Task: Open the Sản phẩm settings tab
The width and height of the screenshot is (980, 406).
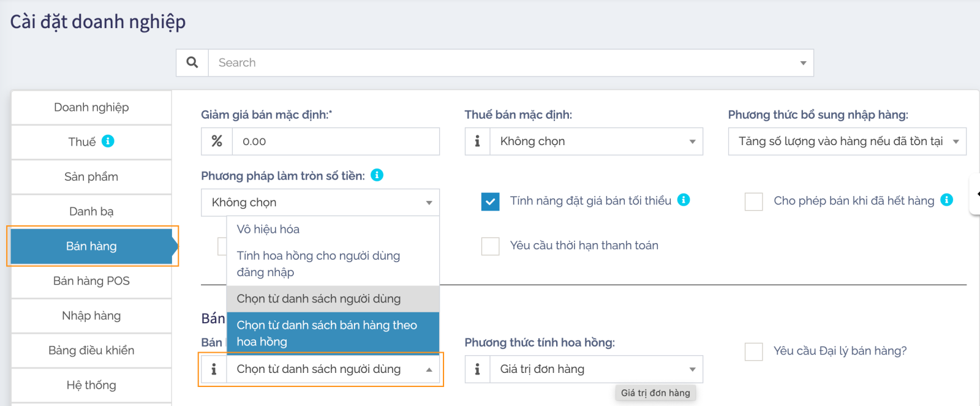Action: click(91, 177)
